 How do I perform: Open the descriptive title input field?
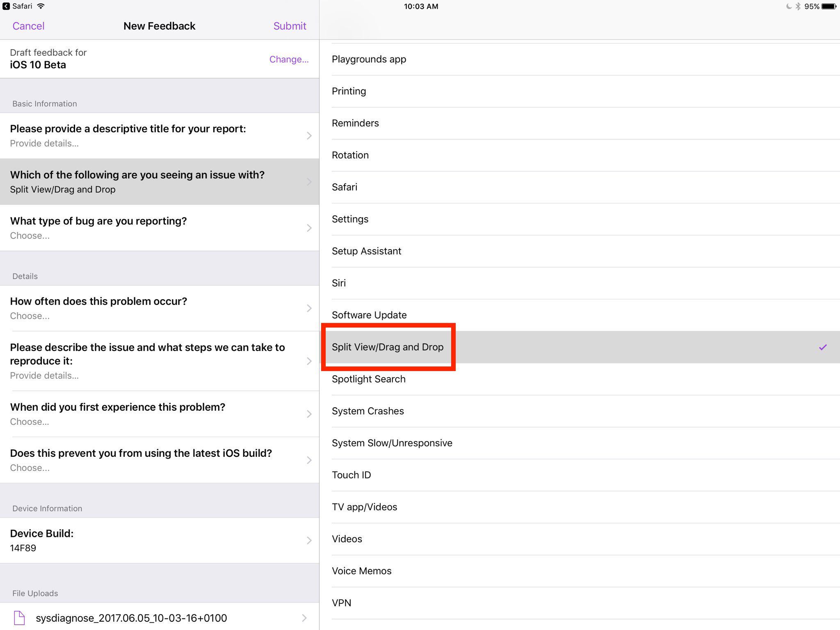160,135
